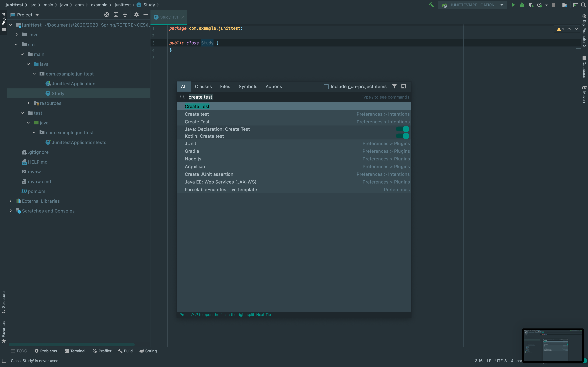Run the application with the green play icon
The height and width of the screenshot is (367, 588).
(x=513, y=5)
